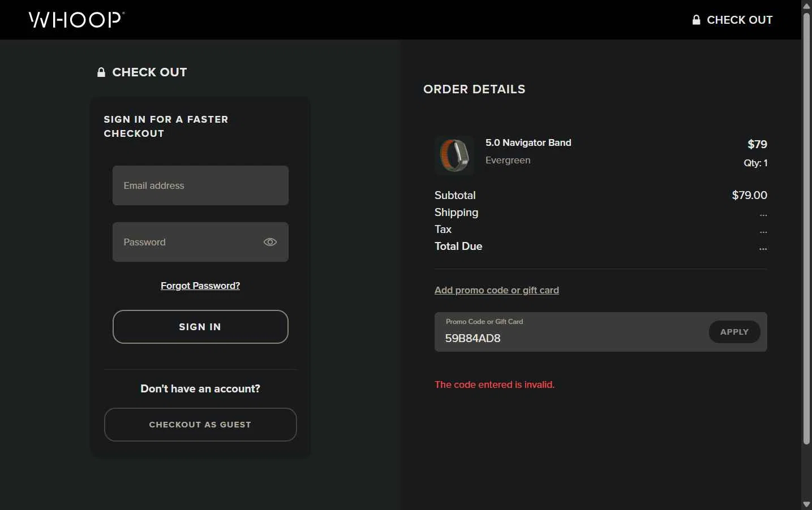Focus the Password field
Image resolution: width=812 pixels, height=510 pixels.
(x=200, y=242)
